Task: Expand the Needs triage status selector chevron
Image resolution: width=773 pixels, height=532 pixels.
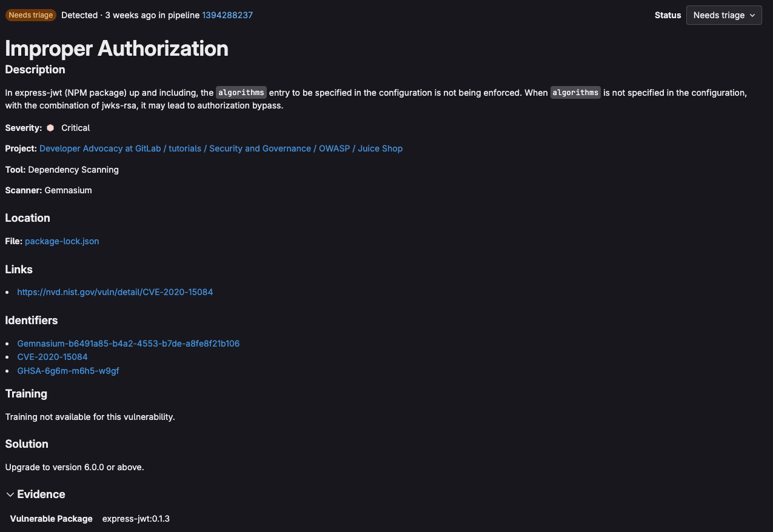Action: tap(752, 15)
